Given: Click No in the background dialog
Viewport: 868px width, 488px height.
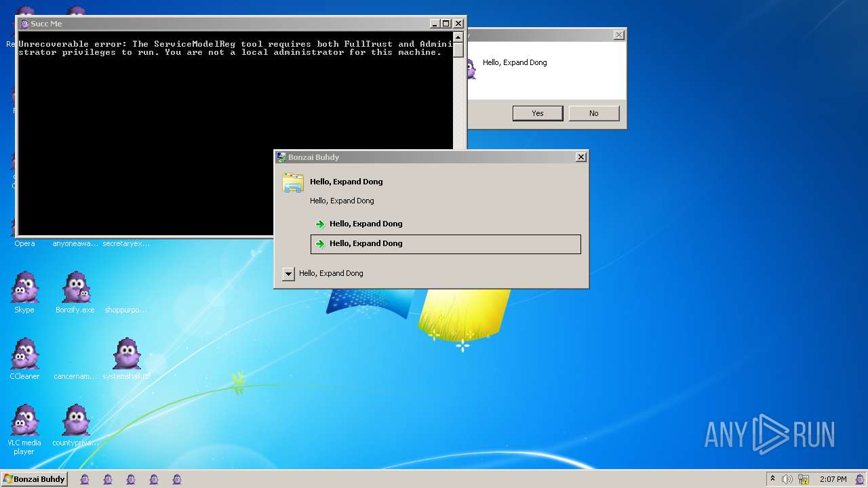Looking at the screenshot, I should pyautogui.click(x=593, y=113).
